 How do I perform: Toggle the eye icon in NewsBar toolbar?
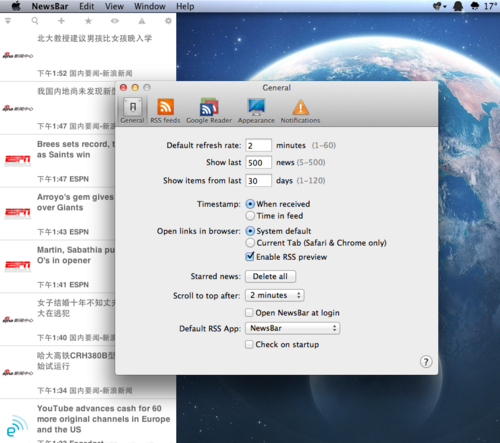click(x=115, y=21)
